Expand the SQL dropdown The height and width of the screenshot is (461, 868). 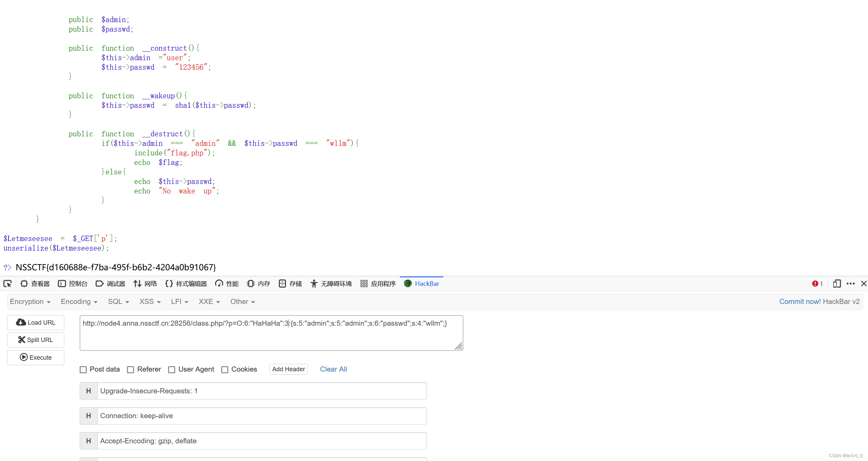point(118,302)
